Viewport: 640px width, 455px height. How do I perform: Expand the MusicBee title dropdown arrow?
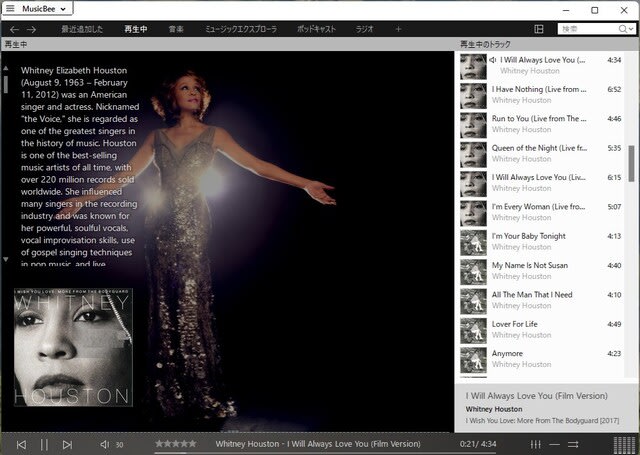(x=63, y=9)
